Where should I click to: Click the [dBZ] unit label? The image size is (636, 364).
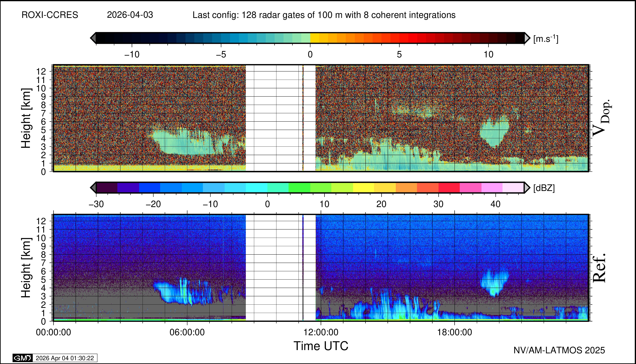tap(544, 188)
